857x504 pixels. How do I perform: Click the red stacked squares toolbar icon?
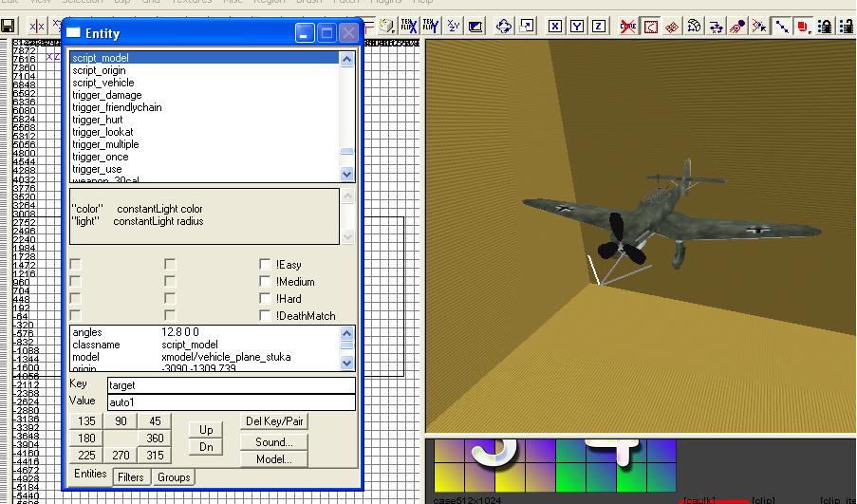coord(803,26)
